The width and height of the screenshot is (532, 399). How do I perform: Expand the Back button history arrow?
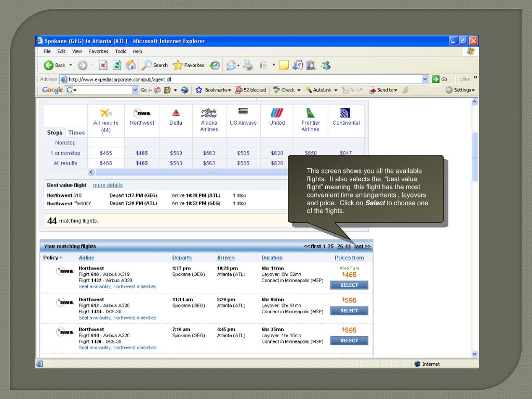pyautogui.click(x=71, y=65)
